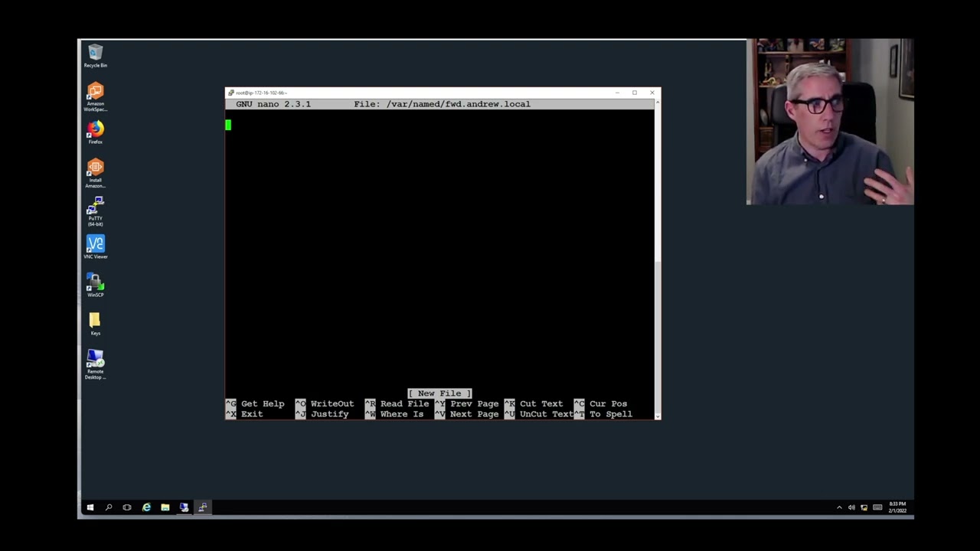Open the PuTTY (64-bit) desktop shortcut

point(95,212)
